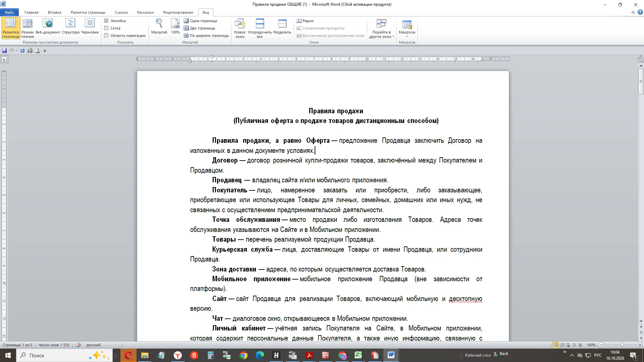Expand Перейти в другое окно dropdown
Image resolution: width=644 pixels, height=362 pixels.
pyautogui.click(x=381, y=28)
